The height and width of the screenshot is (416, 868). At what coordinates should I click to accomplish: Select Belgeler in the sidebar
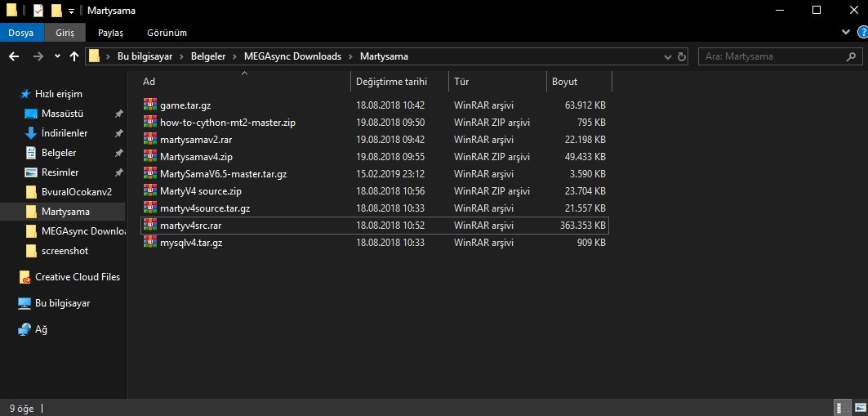tap(59, 153)
